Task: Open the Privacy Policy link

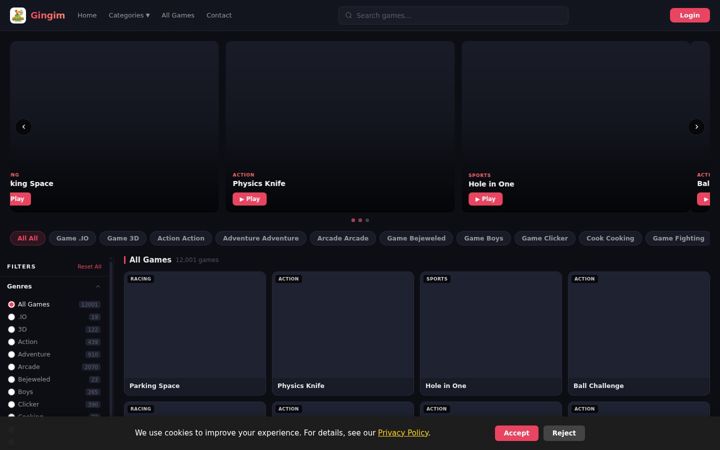Action: (403, 433)
